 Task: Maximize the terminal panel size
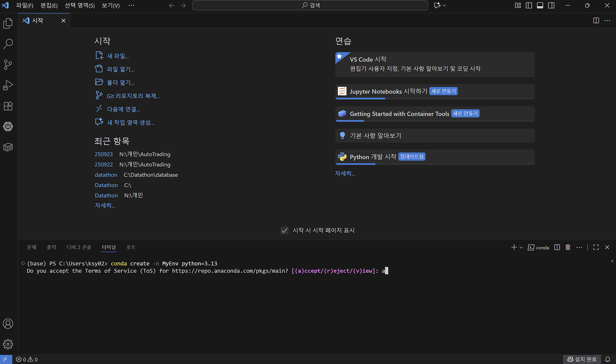(596, 247)
